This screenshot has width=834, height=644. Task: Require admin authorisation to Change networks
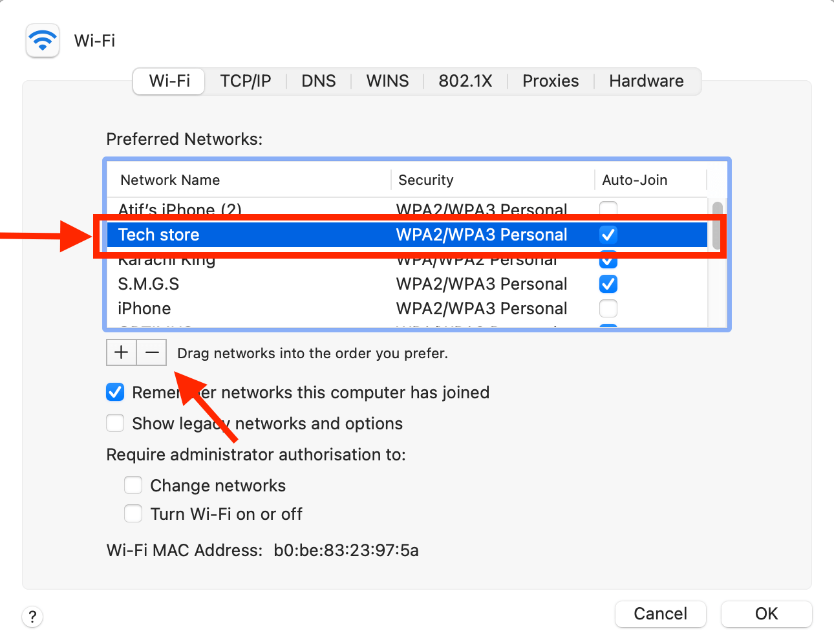point(133,486)
